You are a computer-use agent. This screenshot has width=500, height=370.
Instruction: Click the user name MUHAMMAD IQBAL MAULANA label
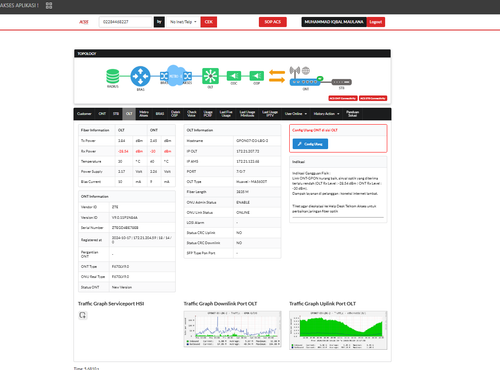point(334,22)
